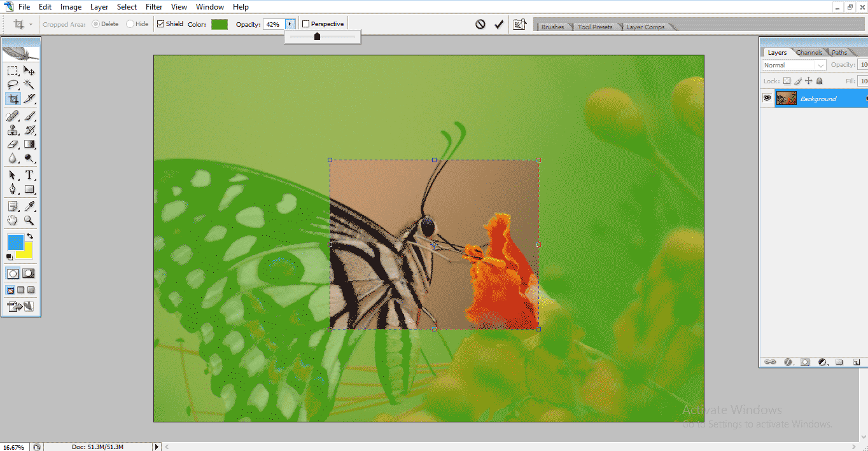Select the Move tool
Screen dimensions: 868x451
[x=29, y=71]
